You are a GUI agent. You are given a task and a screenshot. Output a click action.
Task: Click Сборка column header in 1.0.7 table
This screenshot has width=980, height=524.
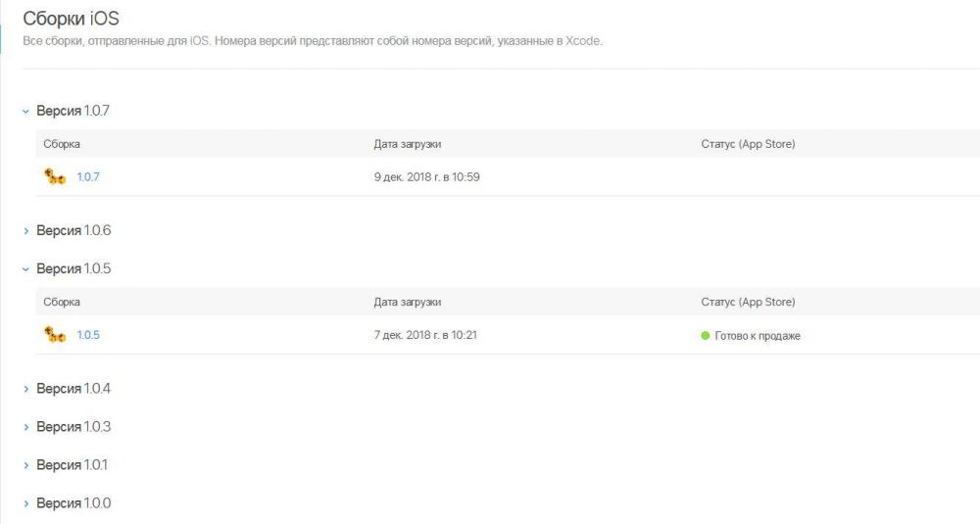click(x=62, y=144)
